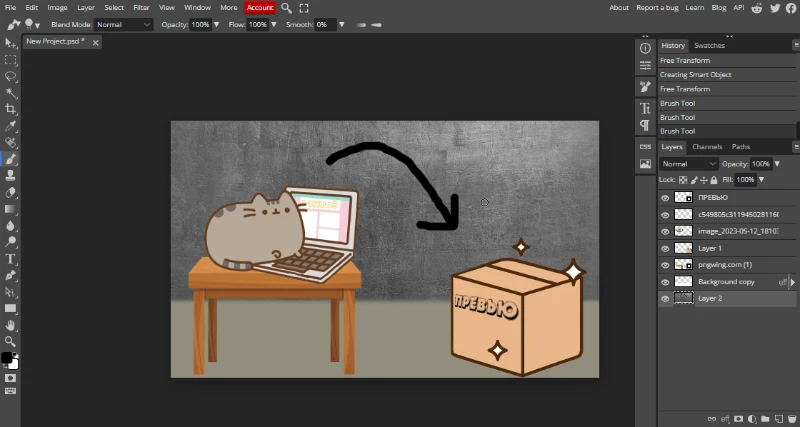
Task: Open the Paragraph panel icon
Action: point(645,125)
